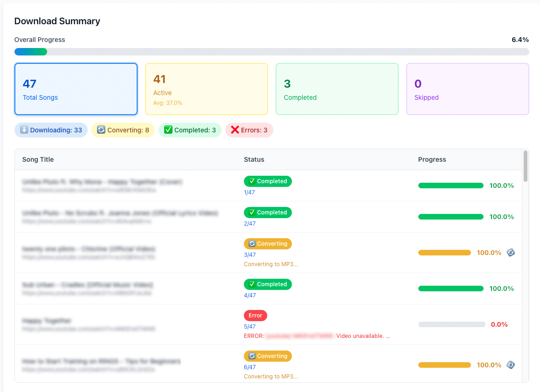The image size is (540, 392).
Task: Select the 0 Skipped summary card
Action: 468,89
